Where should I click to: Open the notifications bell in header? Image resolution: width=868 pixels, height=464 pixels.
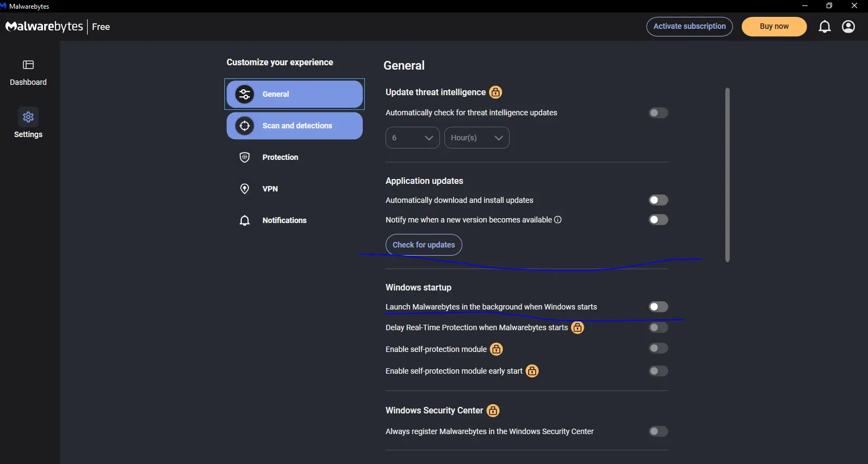pos(824,27)
